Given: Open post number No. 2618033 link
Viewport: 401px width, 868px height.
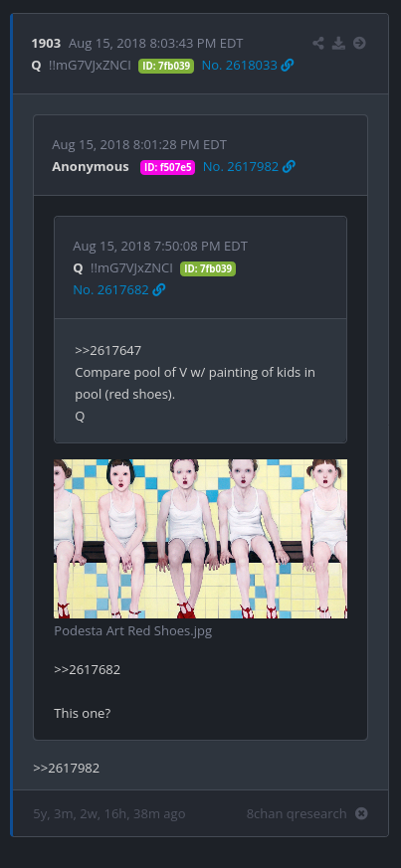Looking at the screenshot, I should point(239,66).
